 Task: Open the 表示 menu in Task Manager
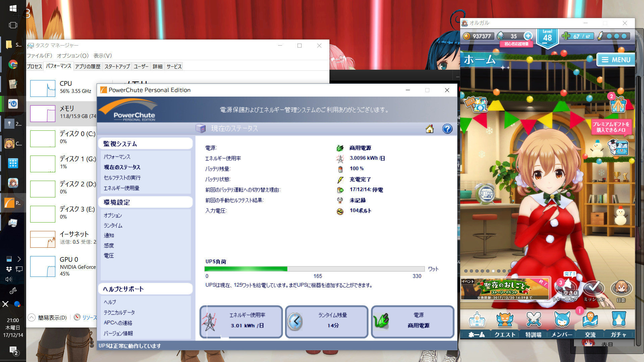point(103,56)
